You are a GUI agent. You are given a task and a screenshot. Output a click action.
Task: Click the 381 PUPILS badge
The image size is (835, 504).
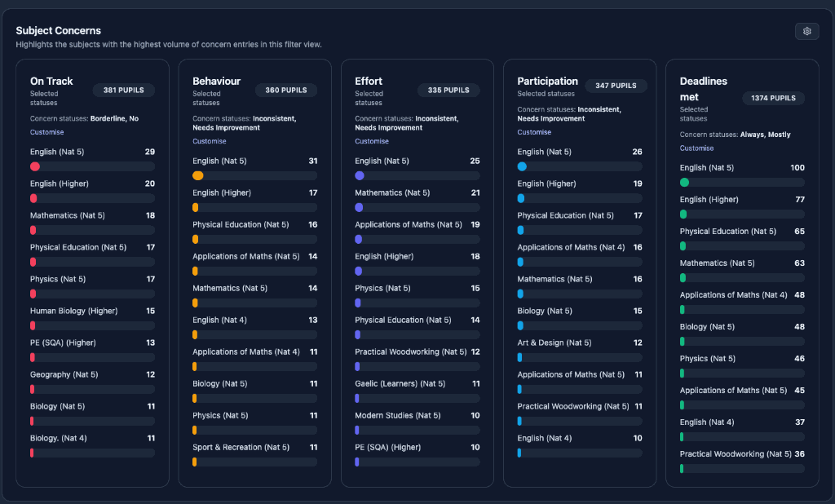(x=124, y=90)
